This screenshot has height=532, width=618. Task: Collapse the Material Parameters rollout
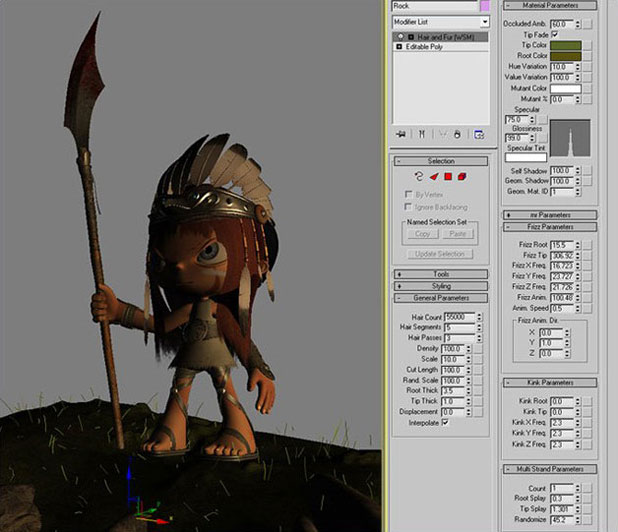tap(550, 6)
